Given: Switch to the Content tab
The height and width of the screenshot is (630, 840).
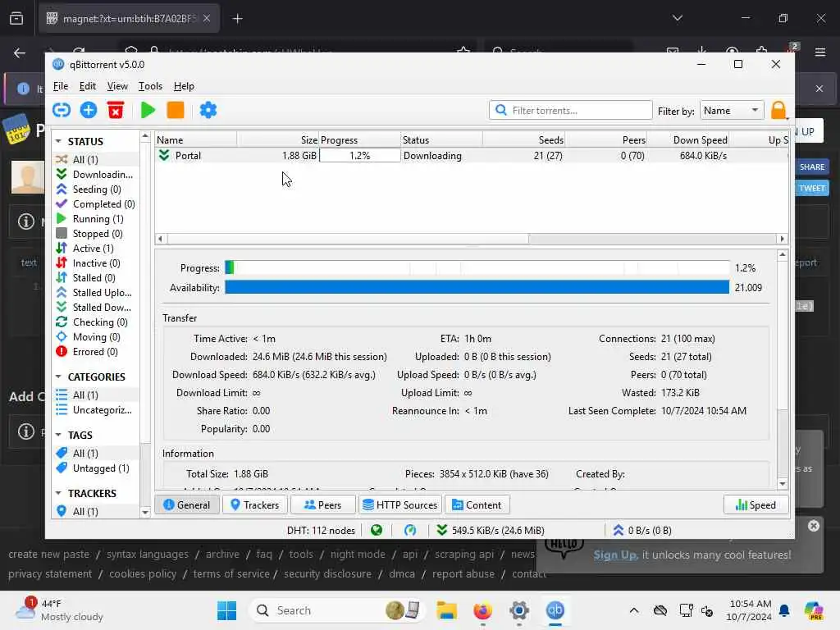Looking at the screenshot, I should [477, 504].
